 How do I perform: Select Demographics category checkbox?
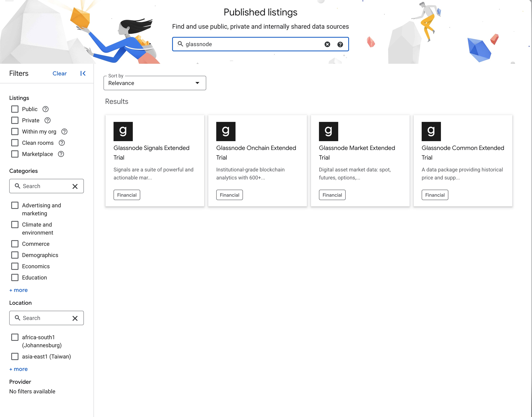click(15, 255)
